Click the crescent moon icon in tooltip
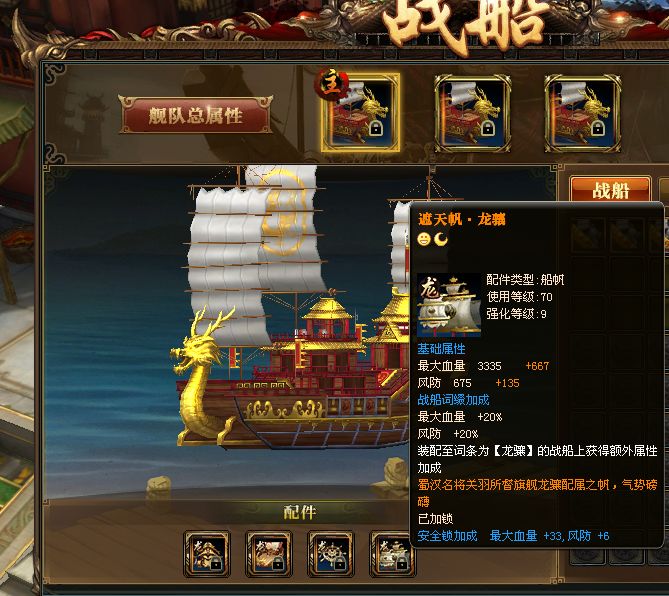 (441, 239)
